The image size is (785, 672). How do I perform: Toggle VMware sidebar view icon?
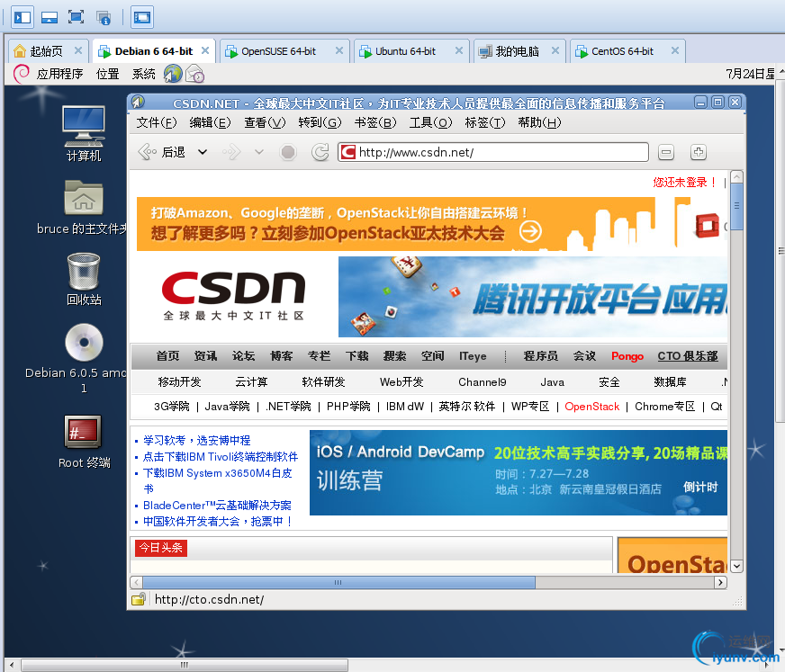pyautogui.click(x=22, y=17)
